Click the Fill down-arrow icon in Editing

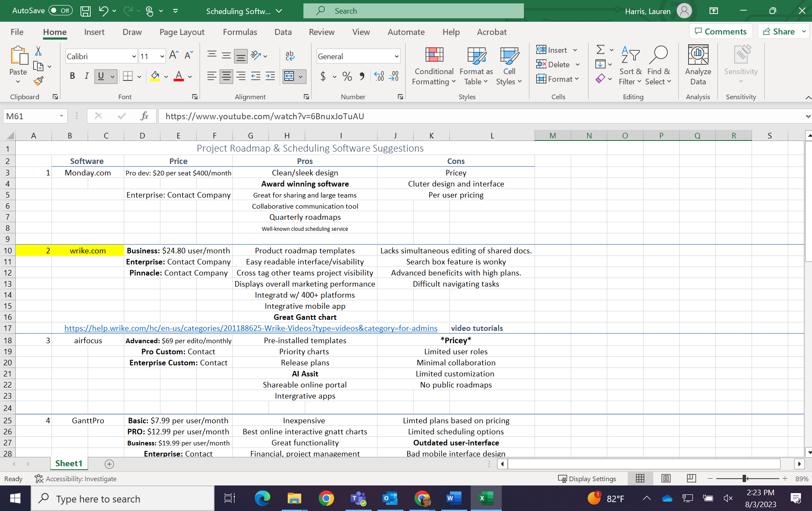(x=600, y=64)
